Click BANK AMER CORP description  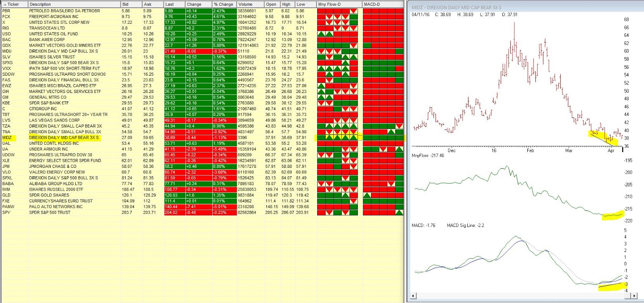point(47,40)
